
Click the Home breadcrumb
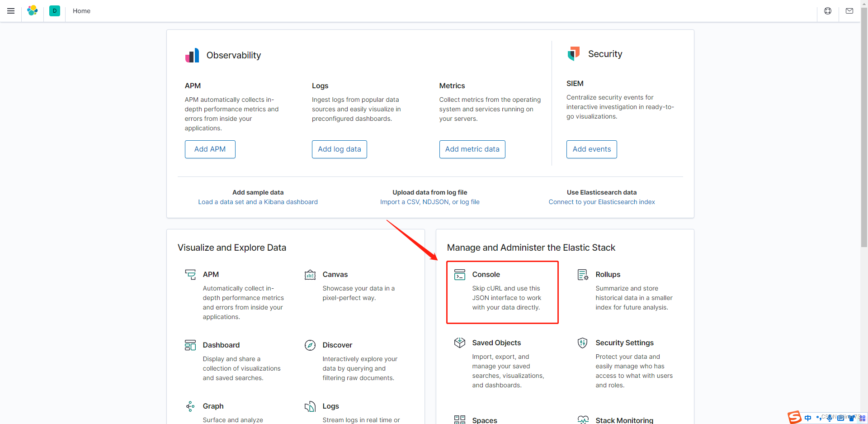pyautogui.click(x=81, y=10)
